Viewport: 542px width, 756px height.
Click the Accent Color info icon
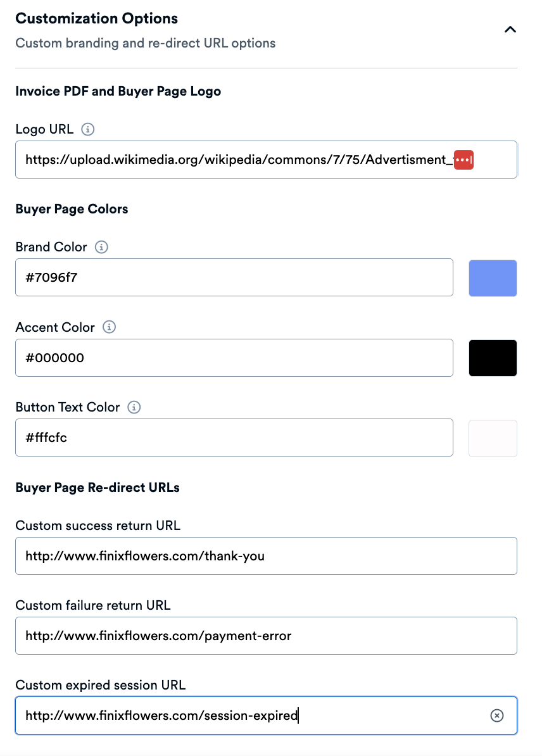coord(110,327)
